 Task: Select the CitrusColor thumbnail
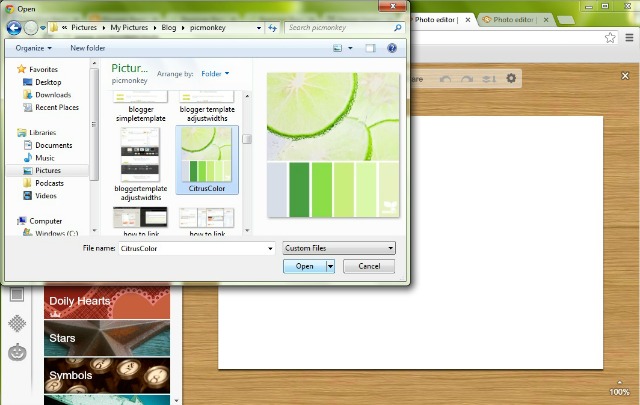207,154
